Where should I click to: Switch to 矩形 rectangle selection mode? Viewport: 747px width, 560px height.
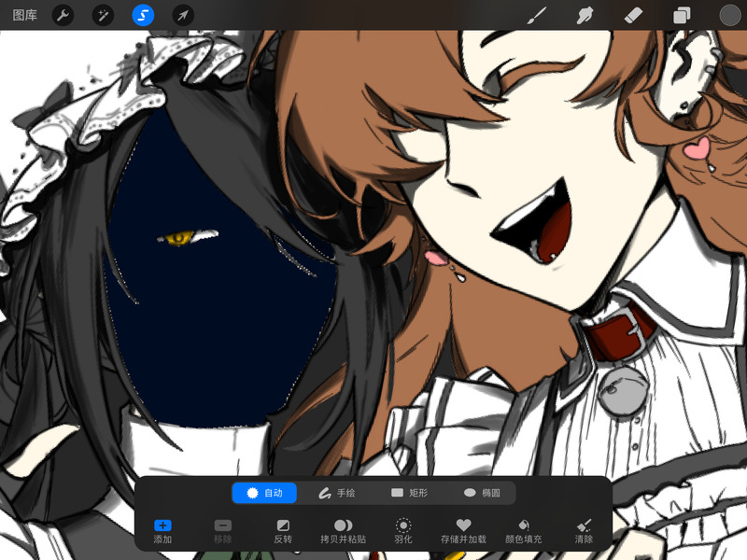[409, 493]
